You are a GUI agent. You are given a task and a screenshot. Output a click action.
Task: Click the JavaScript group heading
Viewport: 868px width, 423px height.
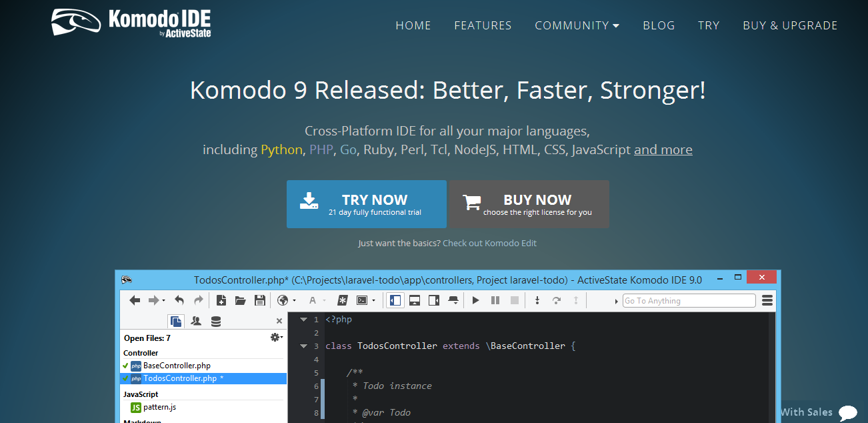tap(141, 394)
